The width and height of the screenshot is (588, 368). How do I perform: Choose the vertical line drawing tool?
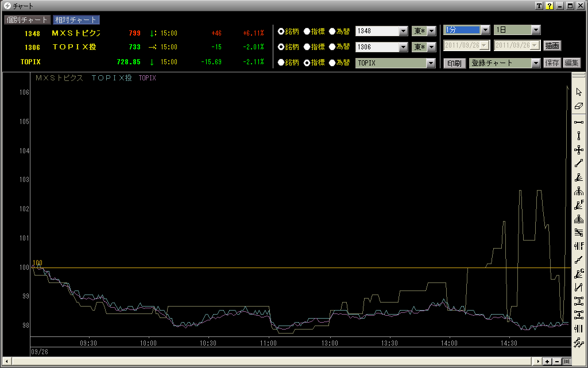(x=578, y=136)
